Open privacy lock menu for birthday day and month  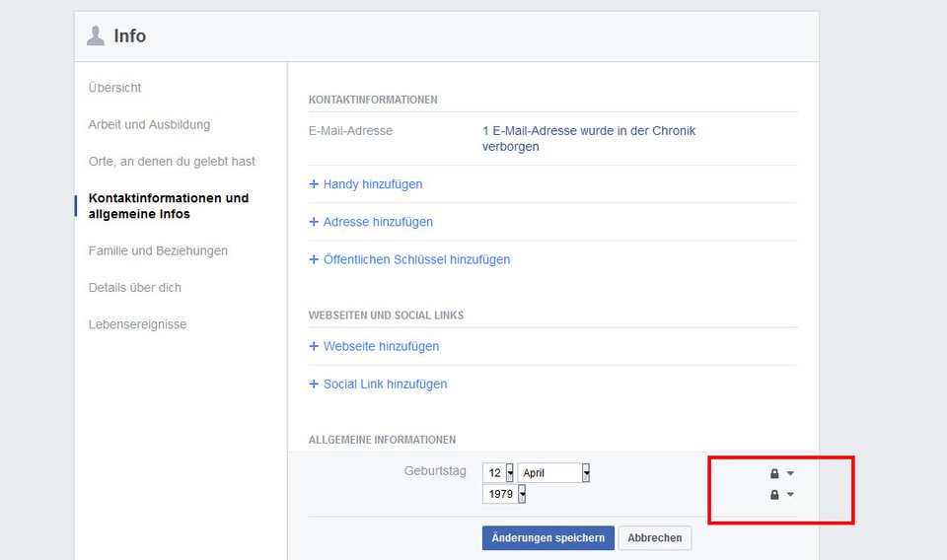point(782,473)
